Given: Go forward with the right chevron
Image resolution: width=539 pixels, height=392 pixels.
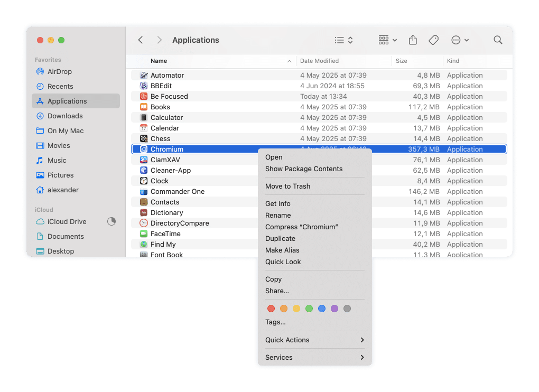Looking at the screenshot, I should pos(159,40).
